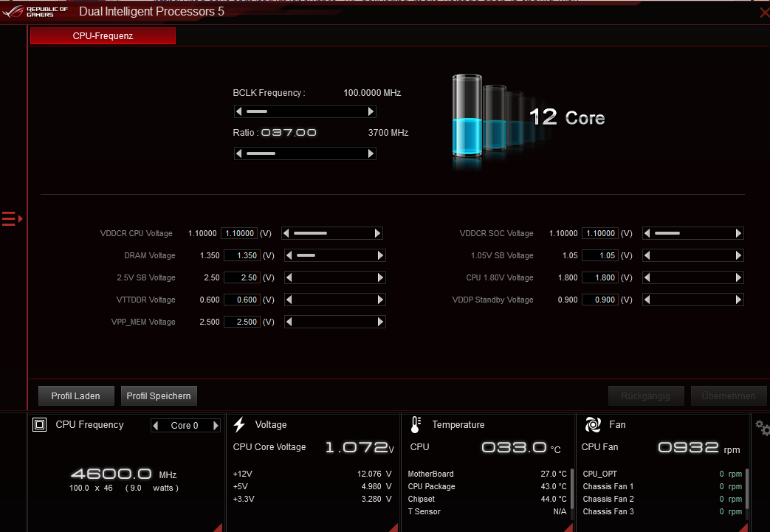Click the 2.5V SB Voltage input field
This screenshot has width=770, height=532.
pos(242,277)
